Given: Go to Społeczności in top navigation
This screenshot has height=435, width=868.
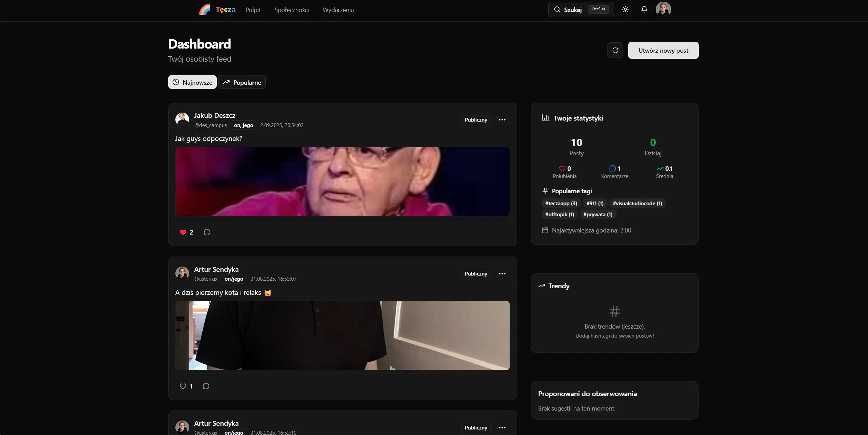Looking at the screenshot, I should tap(292, 10).
